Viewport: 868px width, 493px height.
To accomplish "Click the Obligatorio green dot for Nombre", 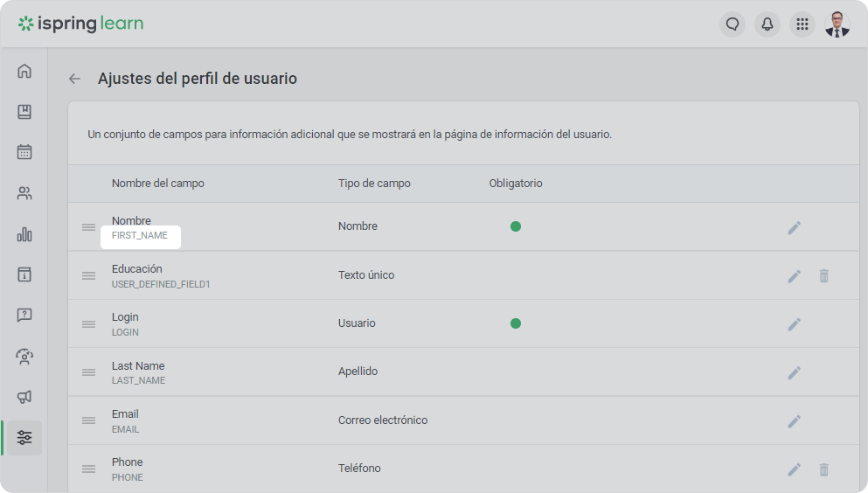I will pyautogui.click(x=516, y=226).
